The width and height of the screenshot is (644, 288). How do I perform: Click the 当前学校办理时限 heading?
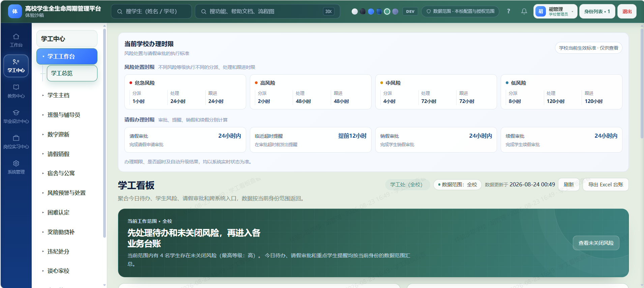coord(149,44)
